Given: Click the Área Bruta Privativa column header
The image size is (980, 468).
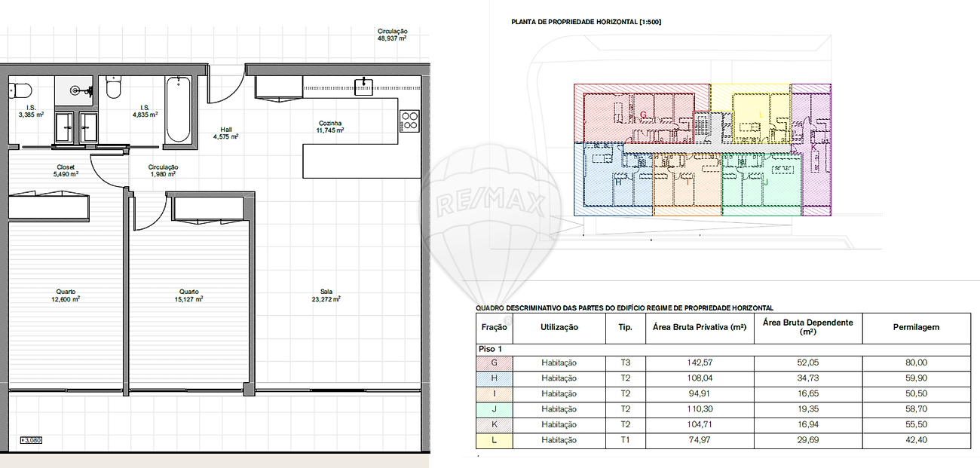Looking at the screenshot, I should click(700, 327).
